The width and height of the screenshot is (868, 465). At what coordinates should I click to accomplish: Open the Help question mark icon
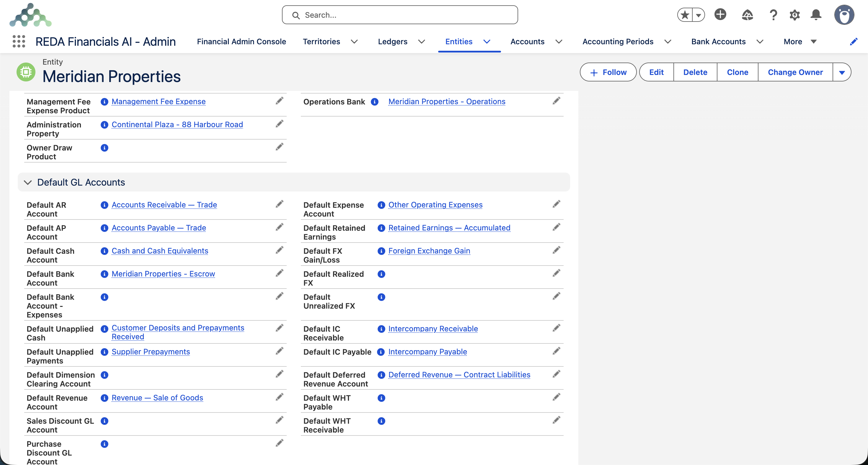coord(773,15)
